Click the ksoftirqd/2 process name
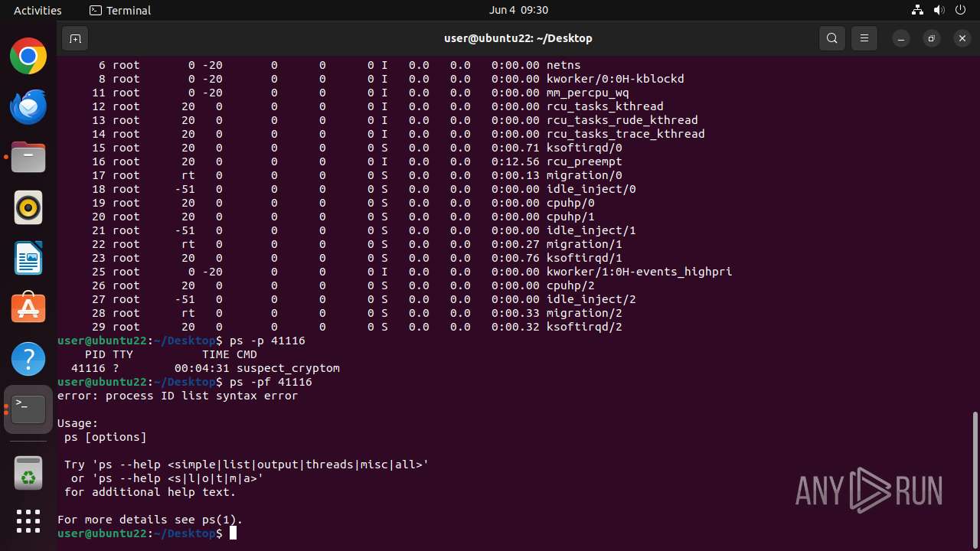The height and width of the screenshot is (551, 980). point(584,327)
